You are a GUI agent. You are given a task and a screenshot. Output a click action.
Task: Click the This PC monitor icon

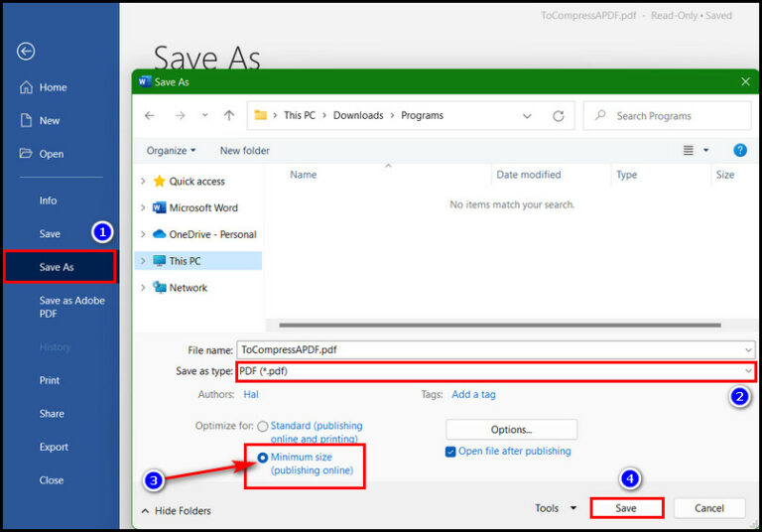pos(159,261)
